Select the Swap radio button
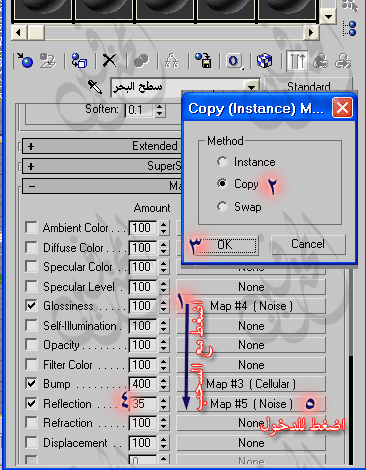This screenshot has width=366, height=470. point(222,207)
